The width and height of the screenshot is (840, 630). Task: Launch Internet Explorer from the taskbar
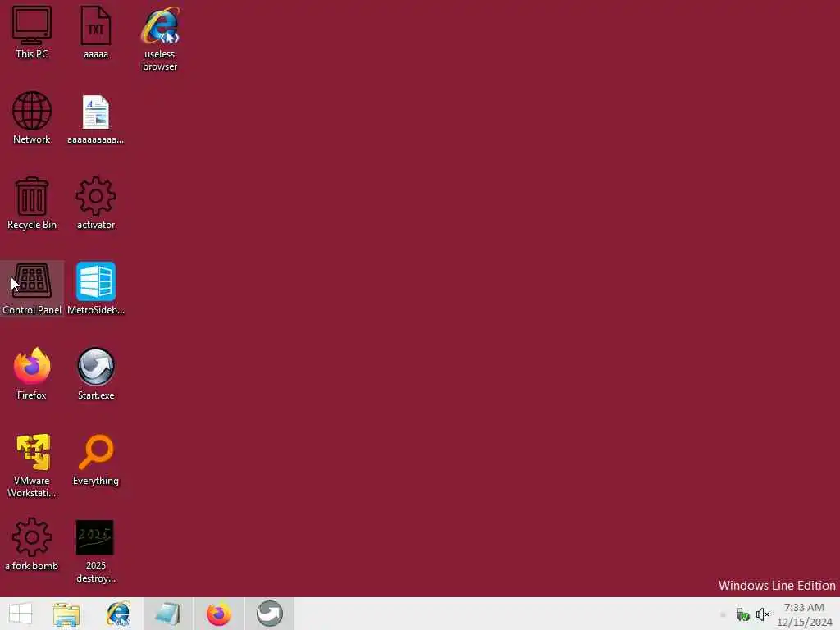[118, 614]
